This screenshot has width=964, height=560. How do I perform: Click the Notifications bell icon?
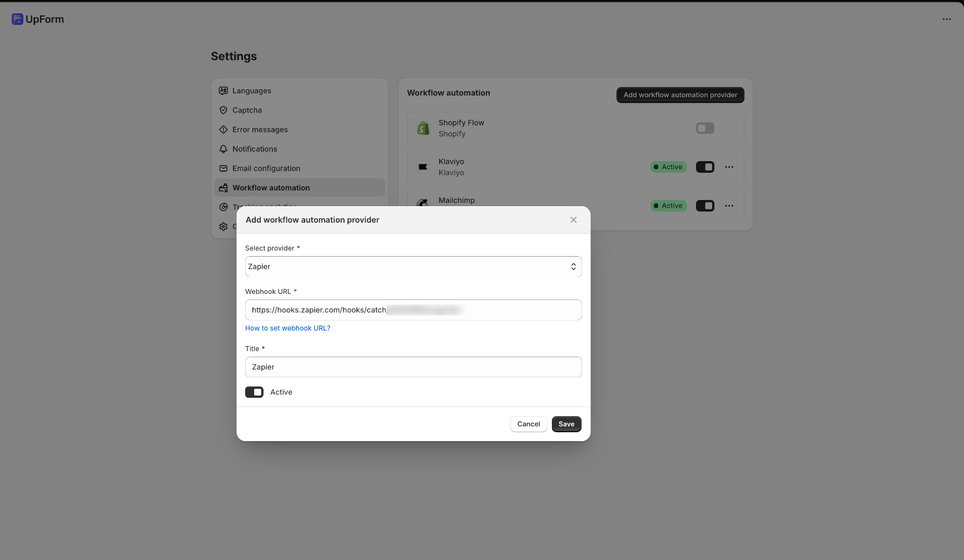pyautogui.click(x=223, y=149)
